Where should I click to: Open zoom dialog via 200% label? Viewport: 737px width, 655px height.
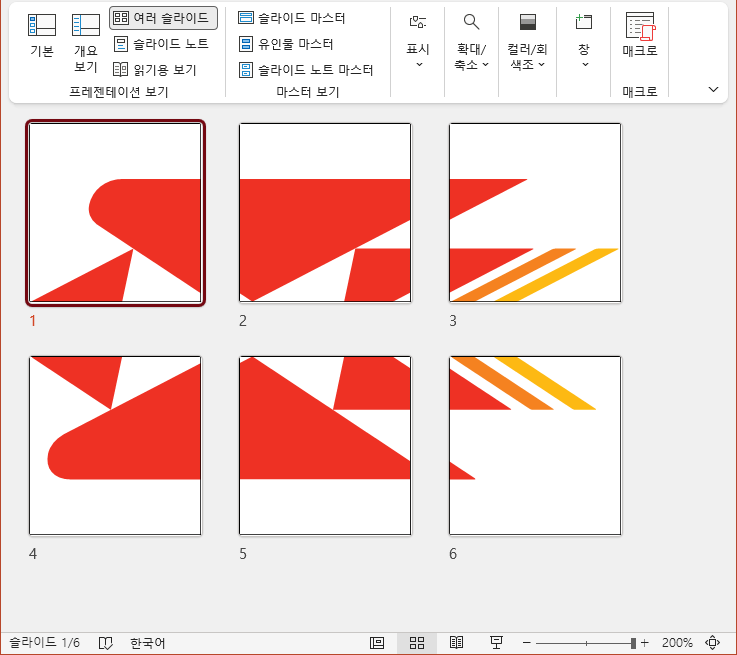[677, 643]
